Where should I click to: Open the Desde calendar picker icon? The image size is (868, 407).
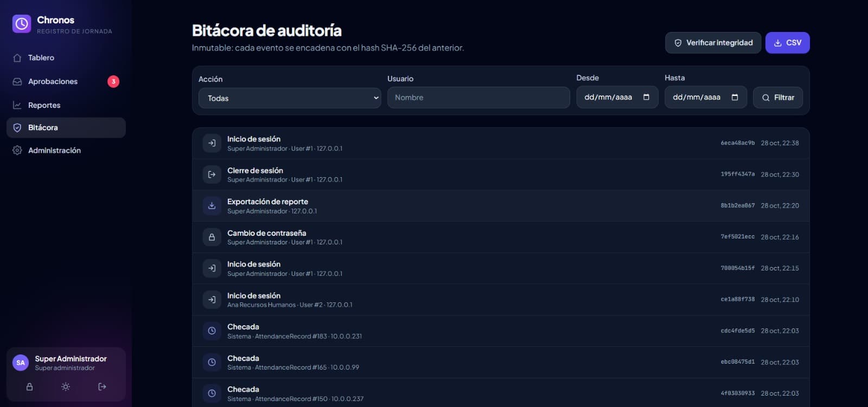pos(646,98)
